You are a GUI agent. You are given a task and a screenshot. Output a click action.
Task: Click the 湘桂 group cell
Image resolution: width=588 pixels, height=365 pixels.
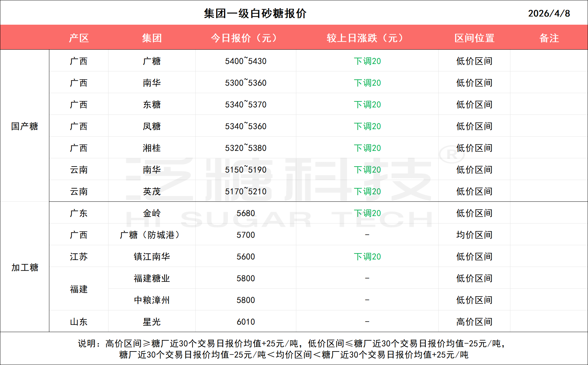(152, 148)
